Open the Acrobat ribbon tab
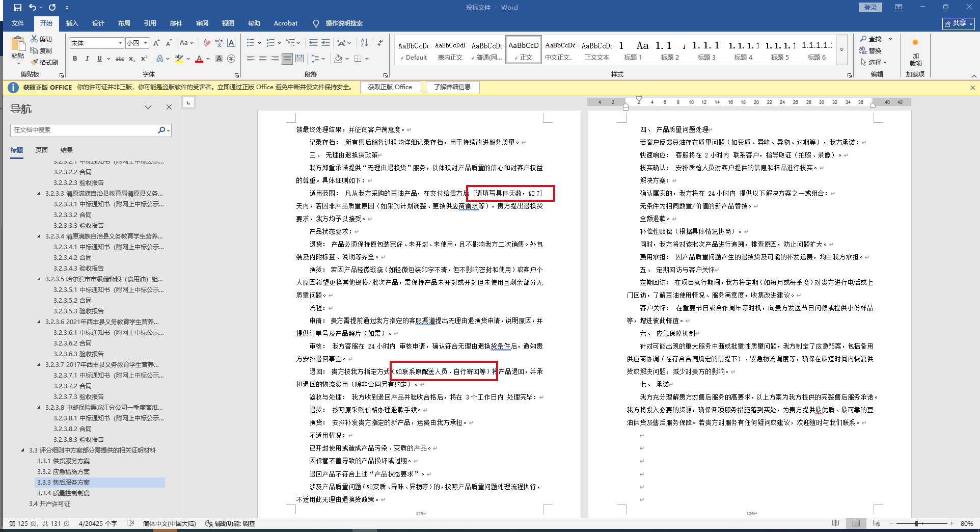The image size is (980, 532). (x=286, y=23)
